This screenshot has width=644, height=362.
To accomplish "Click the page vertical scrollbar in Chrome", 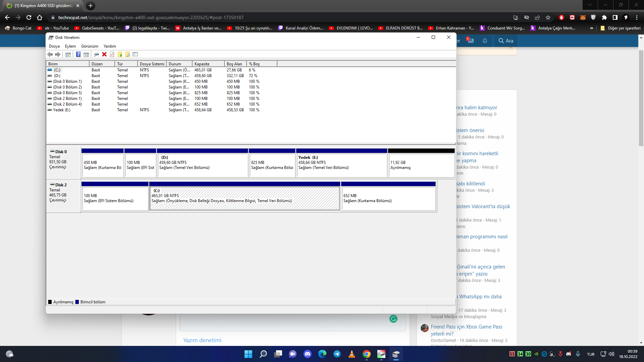I will (x=641, y=99).
